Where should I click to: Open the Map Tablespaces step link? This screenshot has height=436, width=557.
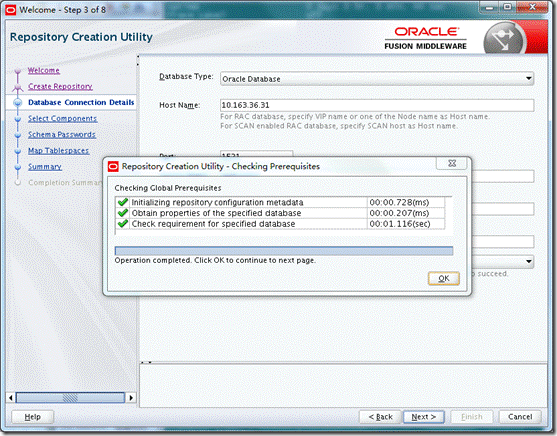point(58,150)
